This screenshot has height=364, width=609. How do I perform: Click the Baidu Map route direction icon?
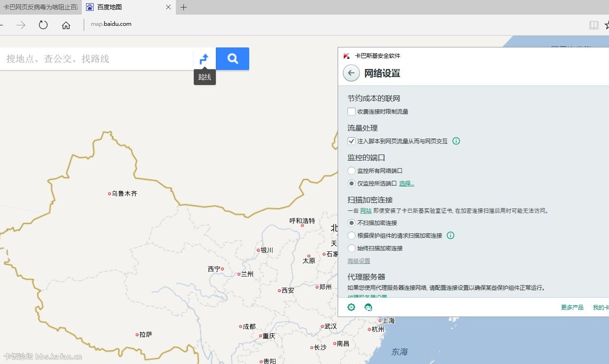pos(204,59)
